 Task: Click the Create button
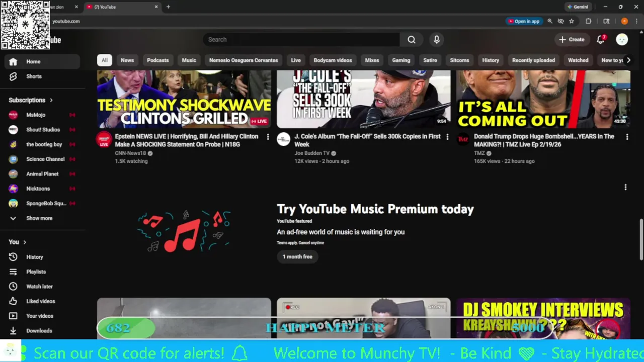click(572, 39)
